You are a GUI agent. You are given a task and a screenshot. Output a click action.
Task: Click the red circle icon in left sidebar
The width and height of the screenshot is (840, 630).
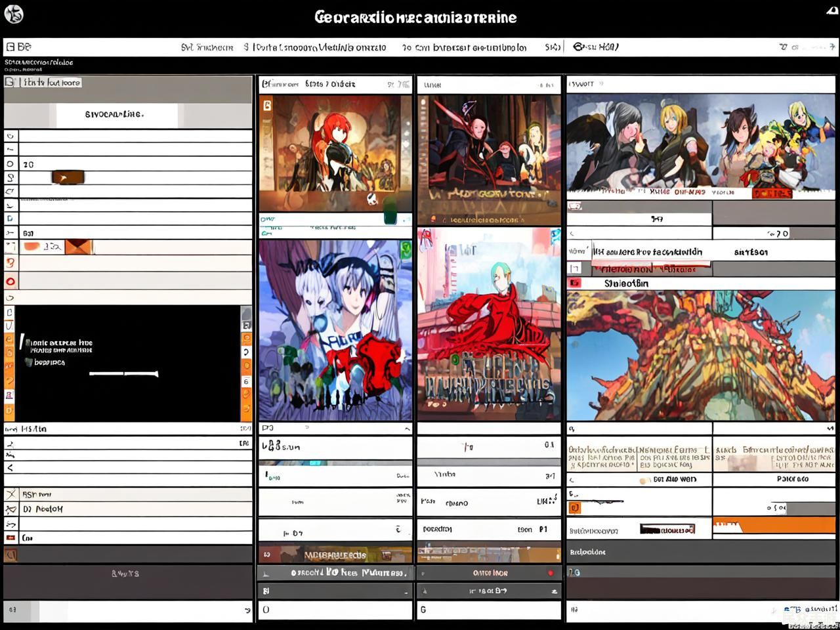coord(10,282)
